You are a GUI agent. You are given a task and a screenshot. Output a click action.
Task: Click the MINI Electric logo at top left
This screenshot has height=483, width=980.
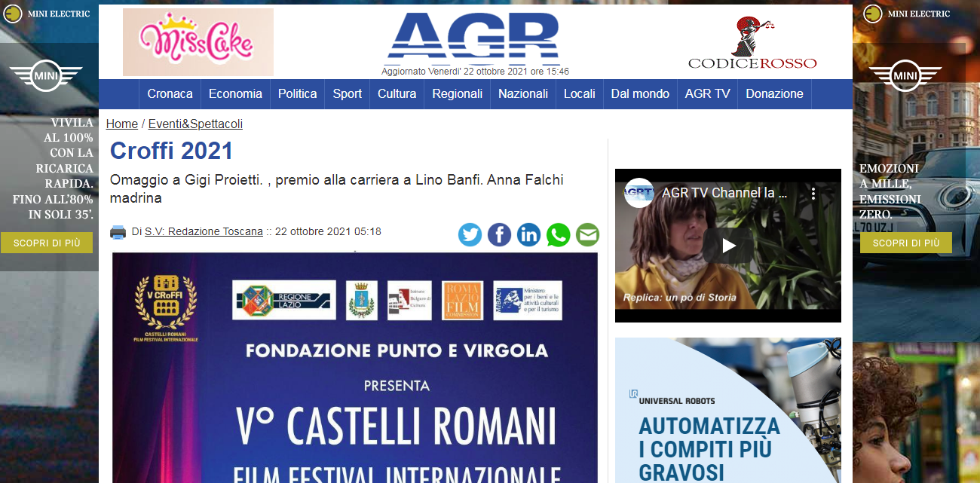46,14
